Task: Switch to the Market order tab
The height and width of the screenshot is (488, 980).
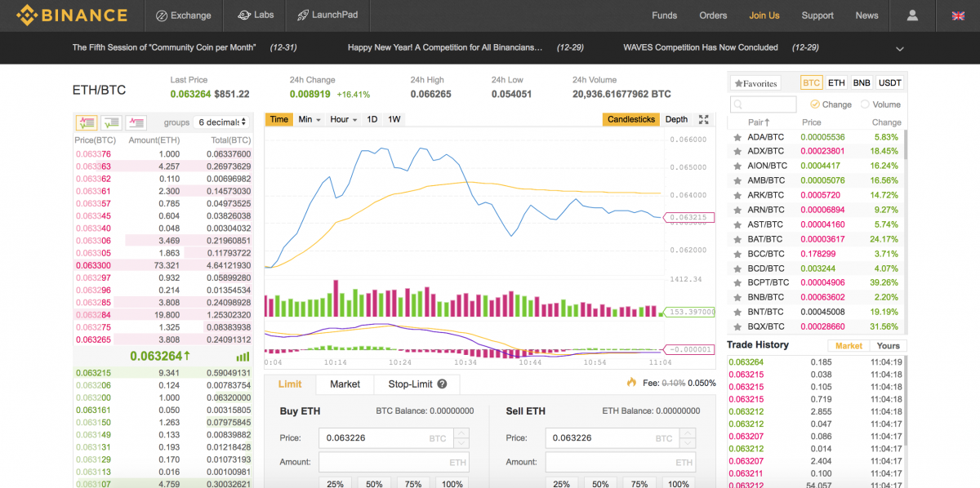Action: click(x=345, y=384)
